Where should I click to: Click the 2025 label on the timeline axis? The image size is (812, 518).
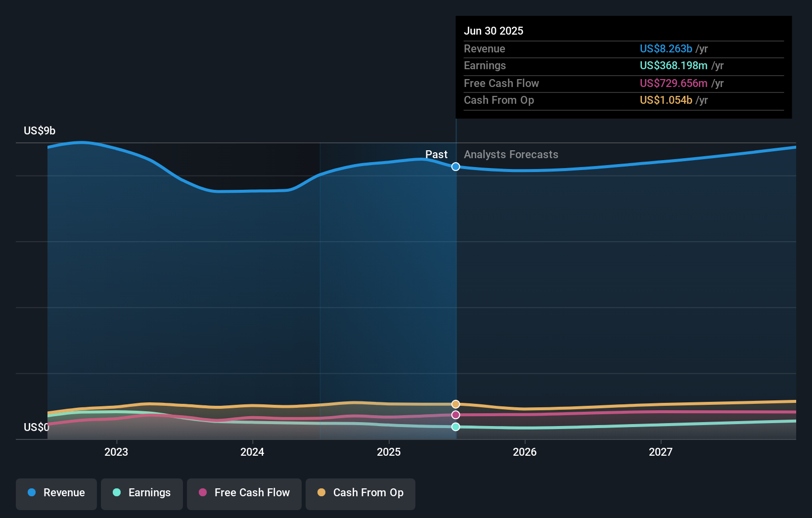pos(389,452)
